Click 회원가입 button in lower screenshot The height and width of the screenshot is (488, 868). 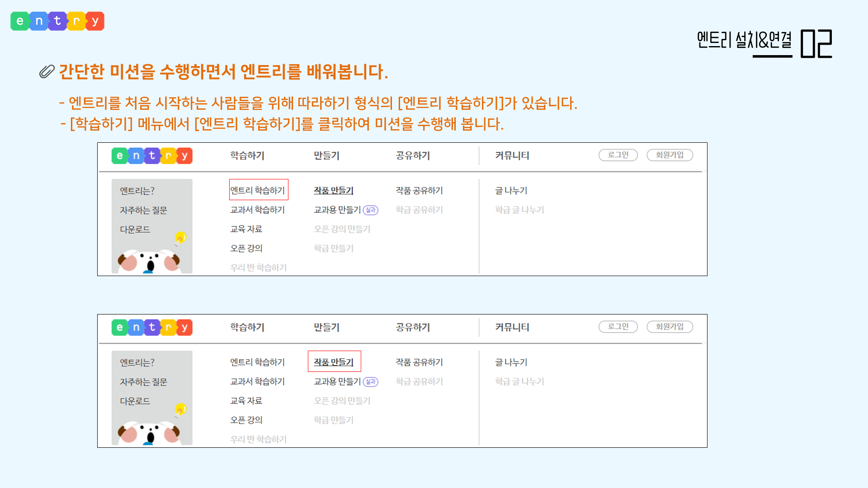(670, 327)
